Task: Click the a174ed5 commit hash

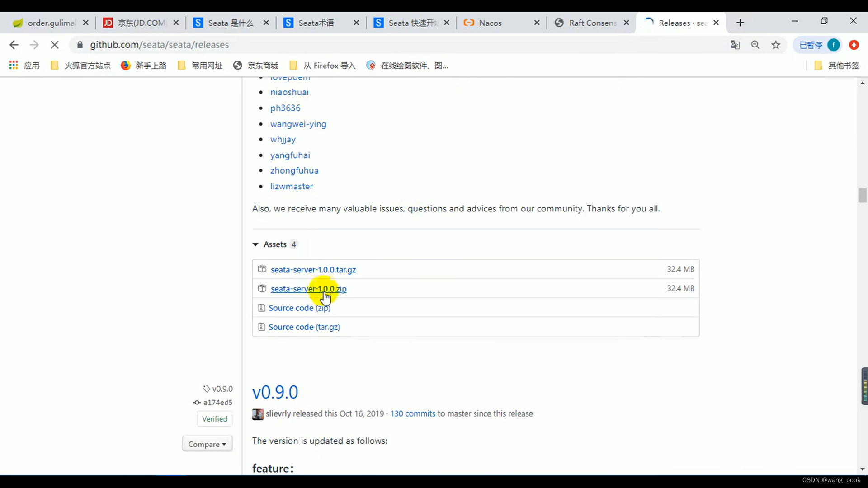Action: [x=218, y=402]
